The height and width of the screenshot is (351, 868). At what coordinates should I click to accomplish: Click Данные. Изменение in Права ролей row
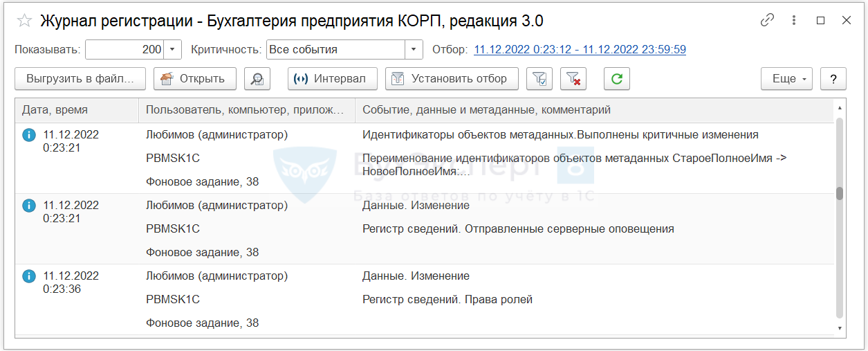point(416,276)
